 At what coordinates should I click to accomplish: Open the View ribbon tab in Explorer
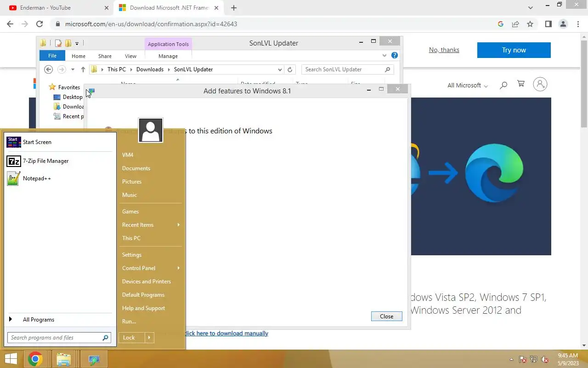click(x=130, y=56)
